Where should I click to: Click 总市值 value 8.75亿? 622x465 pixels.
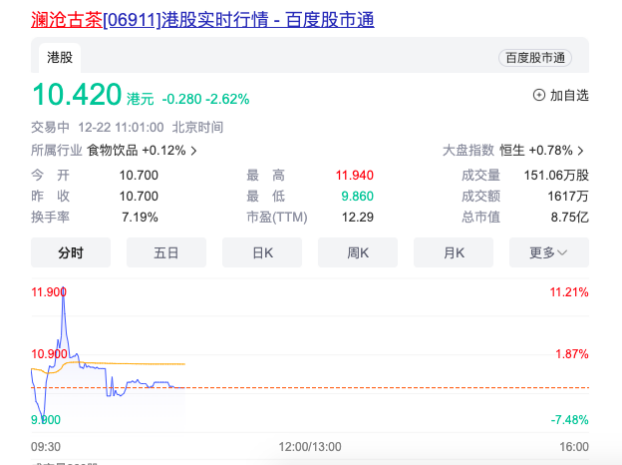(x=570, y=217)
